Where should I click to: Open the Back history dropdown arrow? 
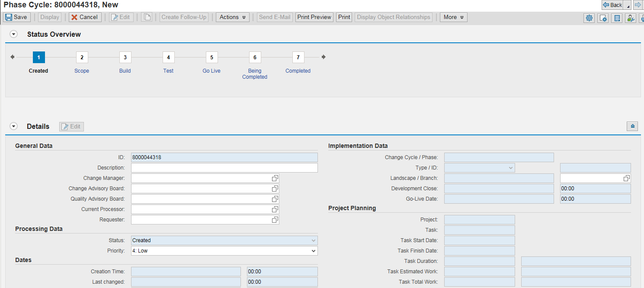[628, 6]
